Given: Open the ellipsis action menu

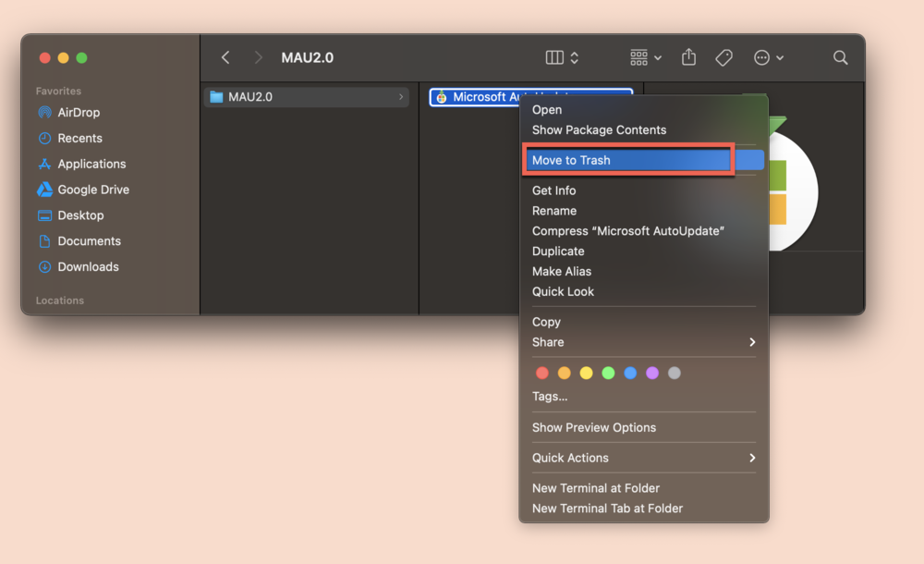Looking at the screenshot, I should point(768,57).
